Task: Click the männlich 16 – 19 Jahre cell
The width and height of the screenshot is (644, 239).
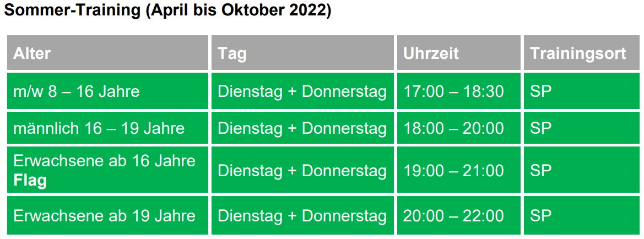Action: click(x=107, y=128)
